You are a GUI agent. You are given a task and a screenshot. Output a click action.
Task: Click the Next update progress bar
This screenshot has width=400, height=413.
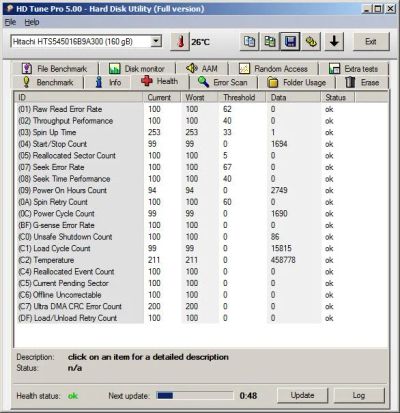[x=195, y=396]
